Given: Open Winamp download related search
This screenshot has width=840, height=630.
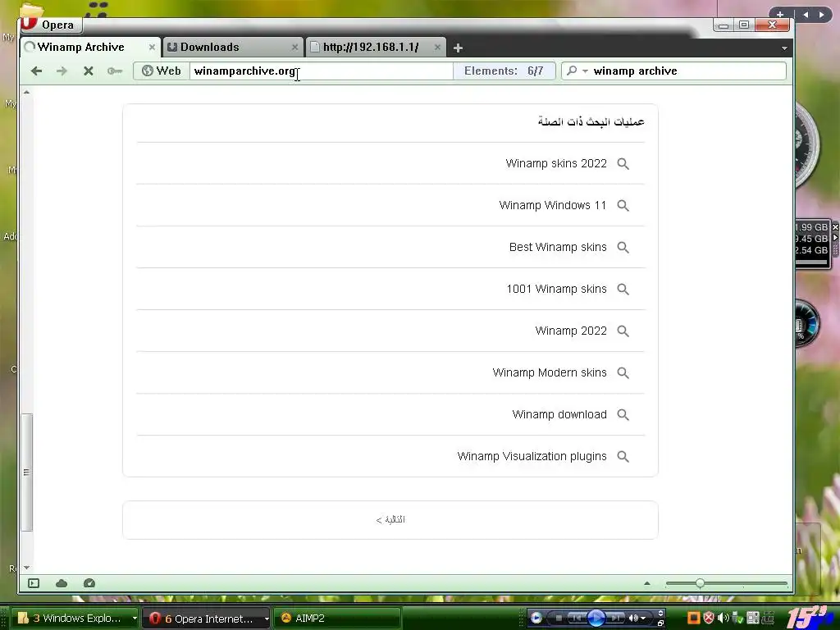Looking at the screenshot, I should pyautogui.click(x=559, y=414).
